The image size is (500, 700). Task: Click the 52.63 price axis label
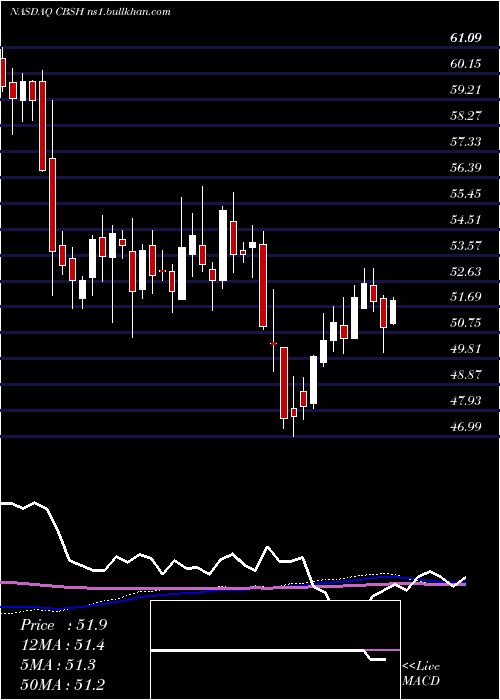pyautogui.click(x=466, y=271)
